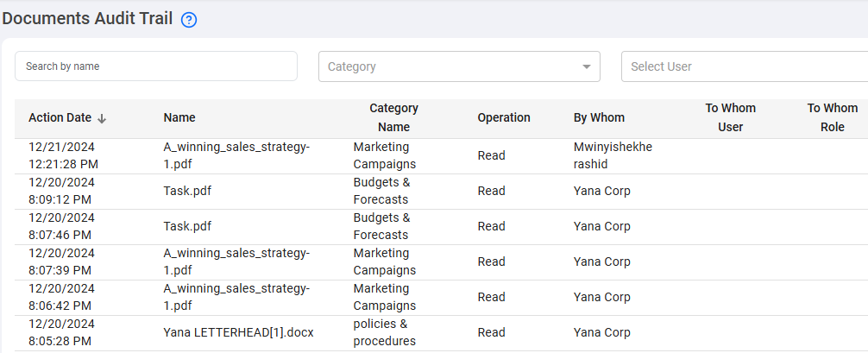Sort by Action Date column header
Image resolution: width=868 pixels, height=353 pixels.
[60, 117]
